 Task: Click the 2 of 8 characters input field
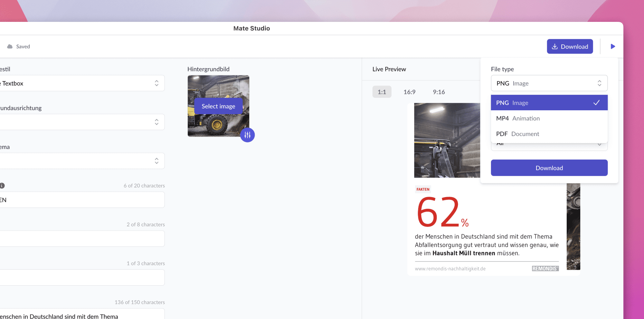(x=82, y=239)
